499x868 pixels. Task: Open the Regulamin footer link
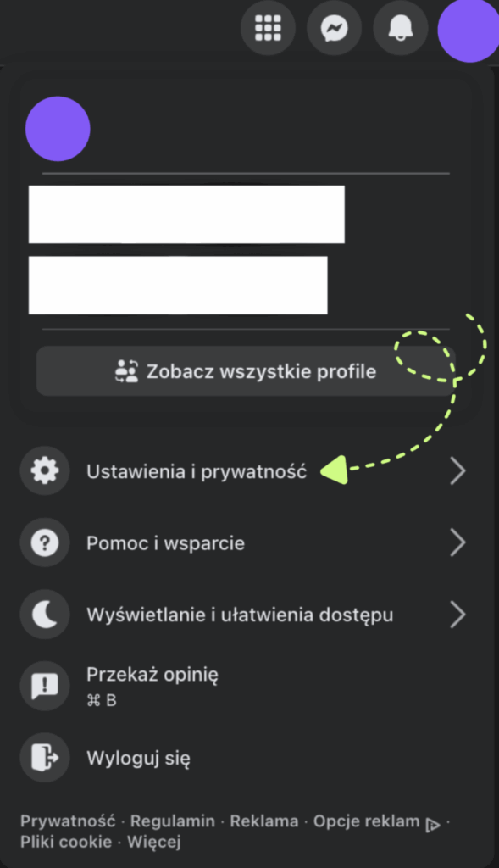pyautogui.click(x=173, y=821)
